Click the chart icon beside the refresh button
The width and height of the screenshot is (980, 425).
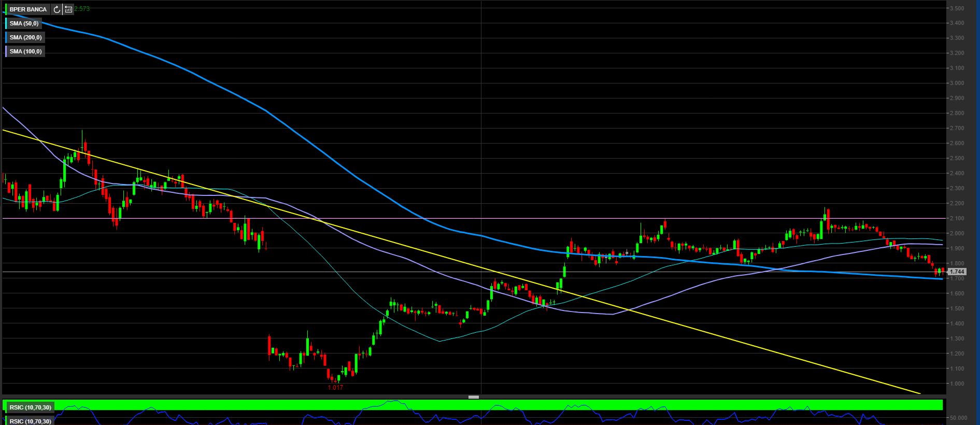click(68, 9)
